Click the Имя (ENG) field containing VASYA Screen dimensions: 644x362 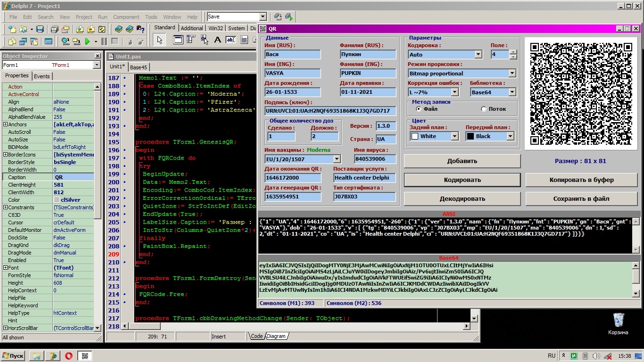(293, 74)
